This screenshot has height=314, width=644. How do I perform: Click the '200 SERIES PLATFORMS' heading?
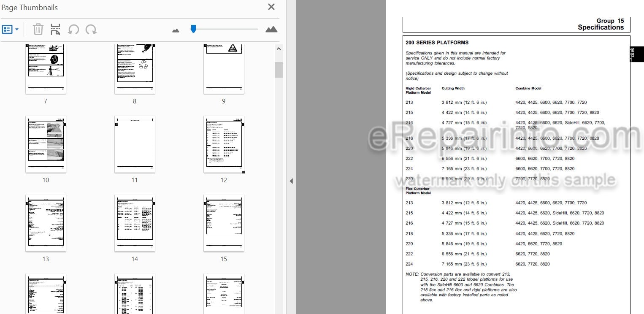437,43
